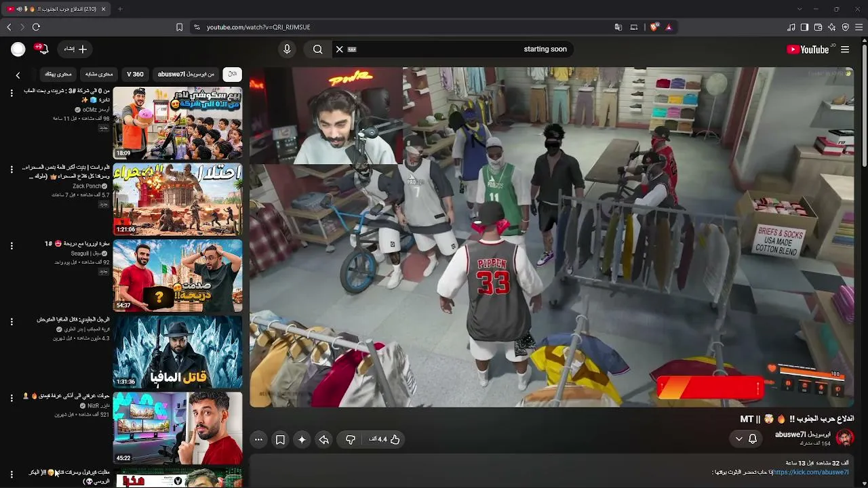Open the 1:31:36 'قاتل المافيا' thumbnail

tap(178, 352)
